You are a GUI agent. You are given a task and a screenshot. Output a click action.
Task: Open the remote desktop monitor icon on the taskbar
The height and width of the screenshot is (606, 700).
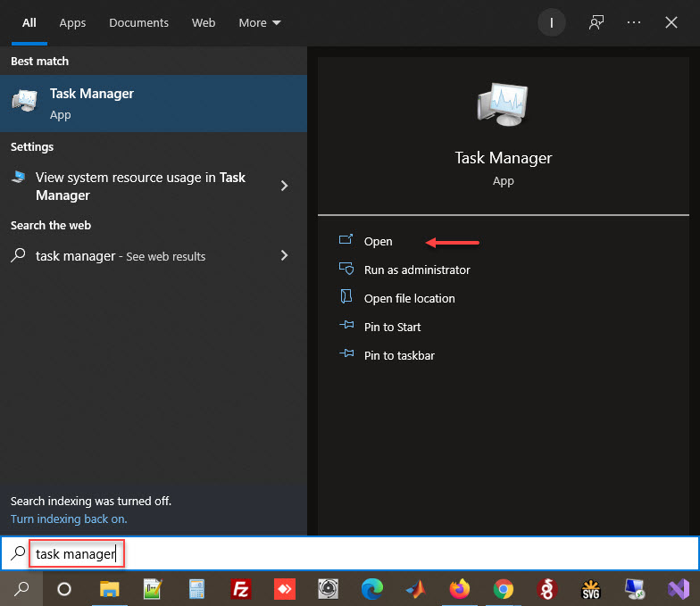[634, 589]
